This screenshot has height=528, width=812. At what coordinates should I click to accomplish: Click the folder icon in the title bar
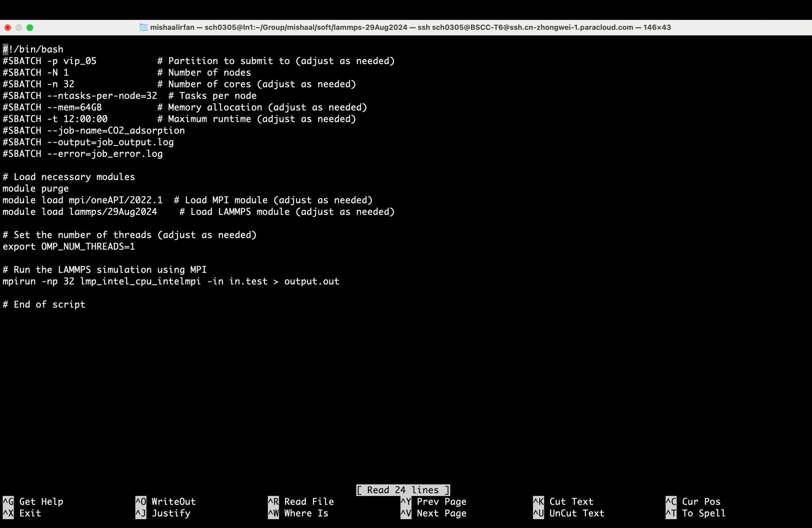143,27
